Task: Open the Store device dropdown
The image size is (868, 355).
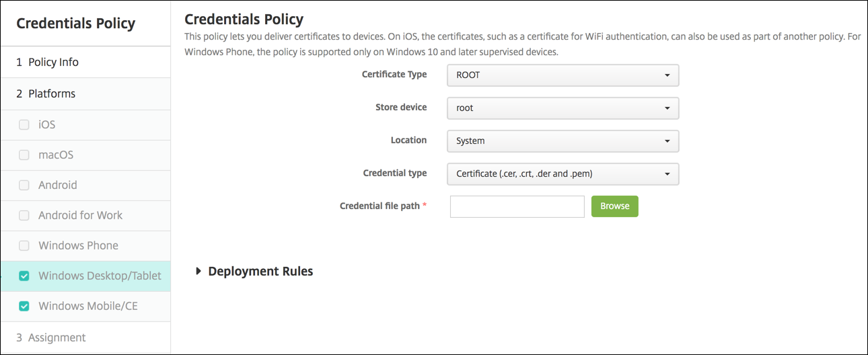Action: [563, 108]
